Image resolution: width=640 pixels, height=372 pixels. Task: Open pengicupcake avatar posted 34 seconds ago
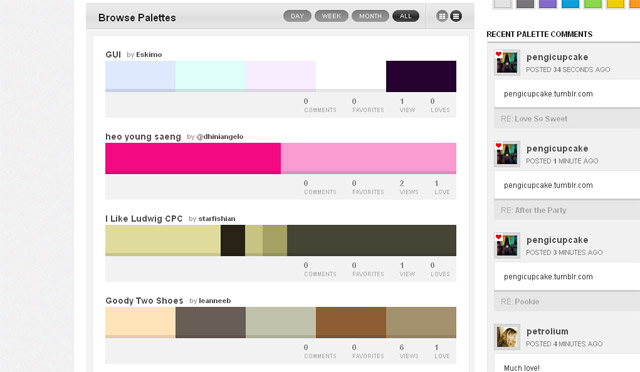click(x=507, y=62)
